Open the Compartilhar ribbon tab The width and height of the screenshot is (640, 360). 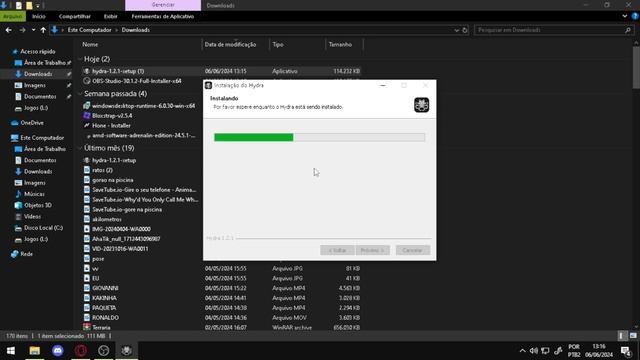(x=75, y=16)
